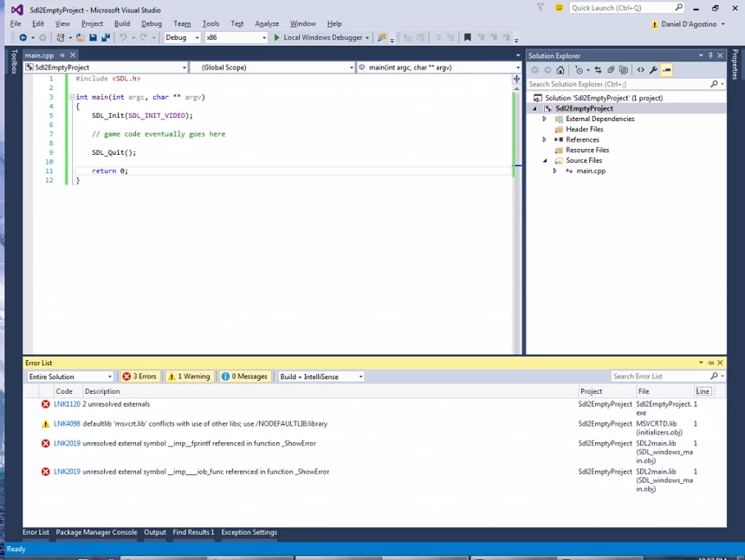
Task: Toggle the 3 Errors filter button
Action: point(139,377)
